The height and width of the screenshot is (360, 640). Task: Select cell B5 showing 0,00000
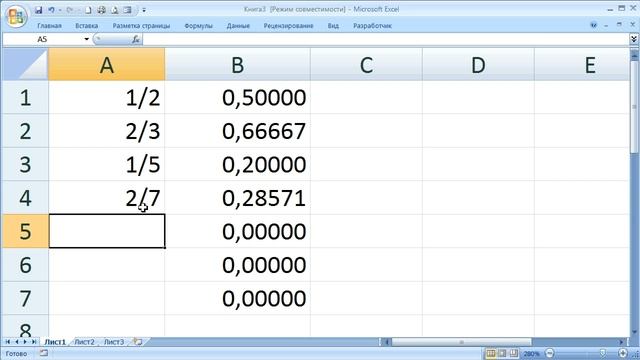click(238, 231)
